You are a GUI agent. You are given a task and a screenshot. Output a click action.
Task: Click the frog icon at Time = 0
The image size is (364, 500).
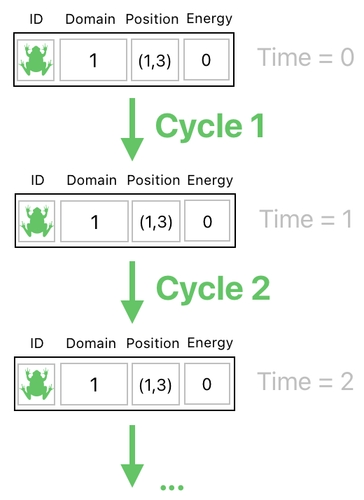click(36, 60)
